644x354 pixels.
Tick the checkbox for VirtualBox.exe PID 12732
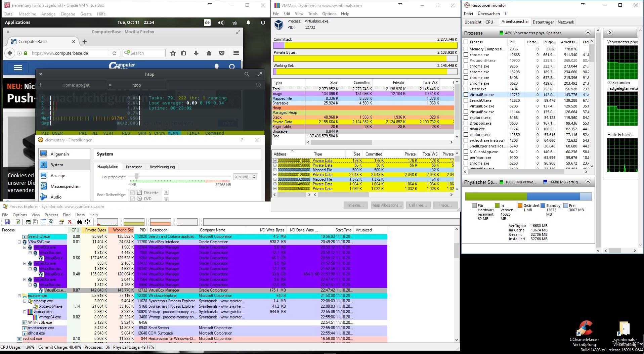click(466, 95)
